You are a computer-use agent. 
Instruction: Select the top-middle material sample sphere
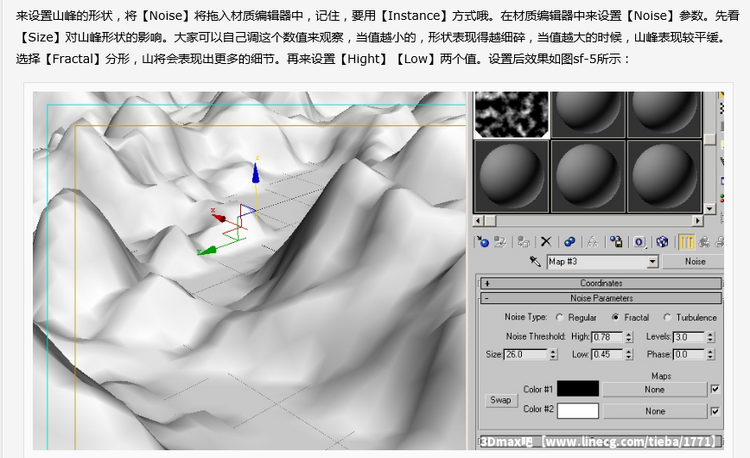point(588,115)
